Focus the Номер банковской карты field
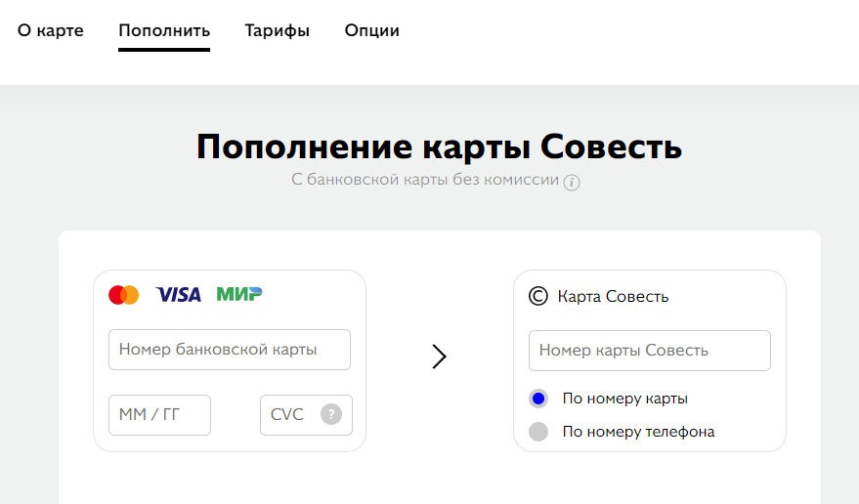The width and height of the screenshot is (859, 504). (230, 350)
